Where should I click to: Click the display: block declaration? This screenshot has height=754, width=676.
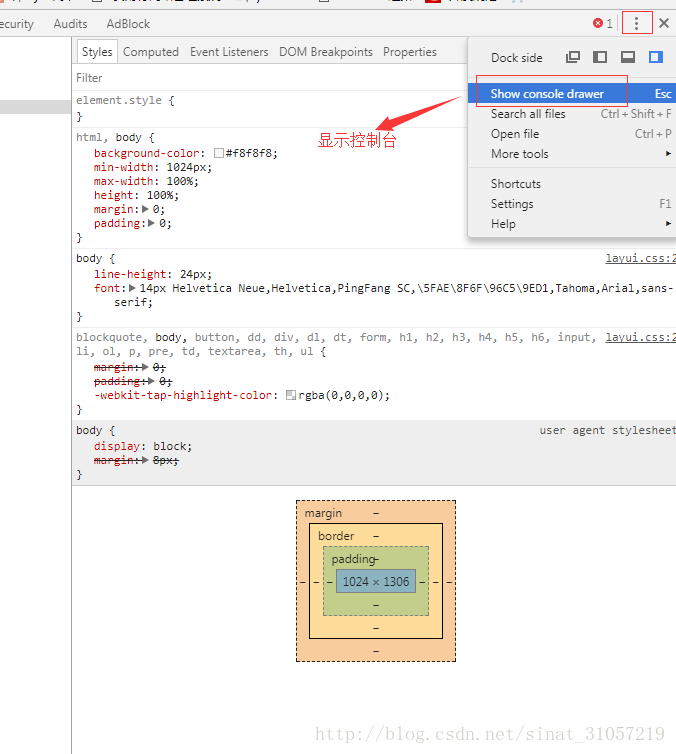coord(143,446)
